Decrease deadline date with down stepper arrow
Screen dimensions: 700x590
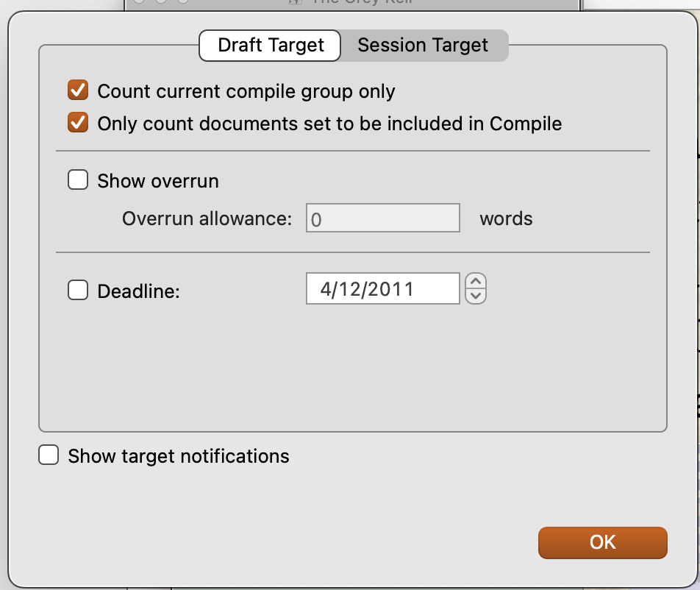point(476,296)
